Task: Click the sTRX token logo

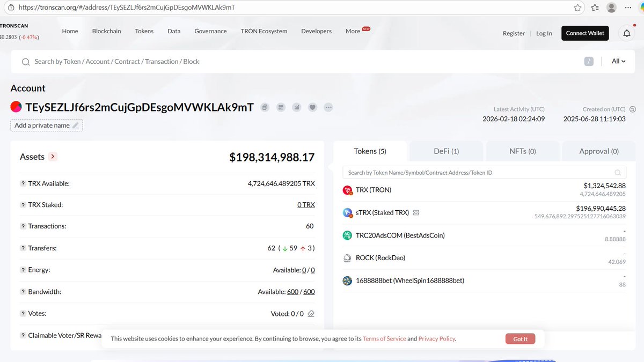Action: click(x=347, y=213)
